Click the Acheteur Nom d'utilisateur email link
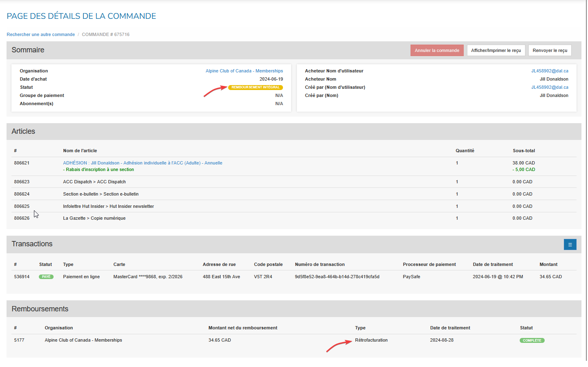 (x=549, y=71)
